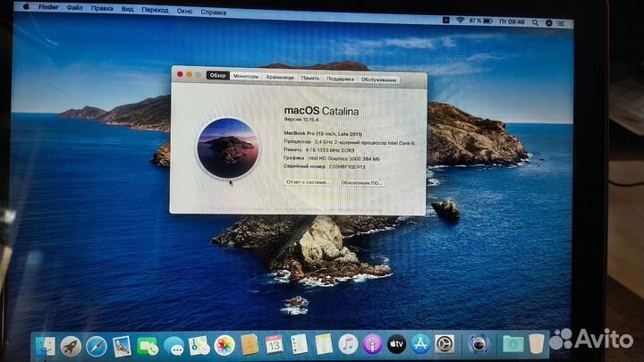Open Downloads folder in dock

[513, 344]
